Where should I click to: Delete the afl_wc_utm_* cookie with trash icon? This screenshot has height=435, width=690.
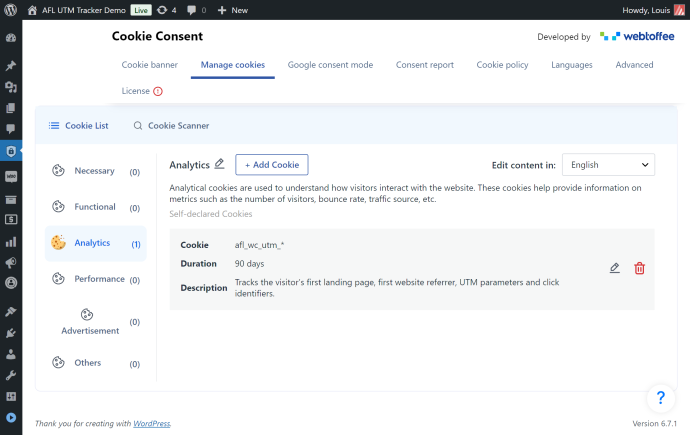[x=639, y=268]
